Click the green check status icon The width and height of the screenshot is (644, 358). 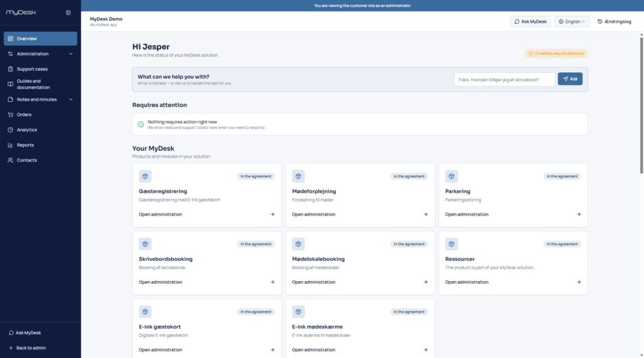tap(140, 125)
